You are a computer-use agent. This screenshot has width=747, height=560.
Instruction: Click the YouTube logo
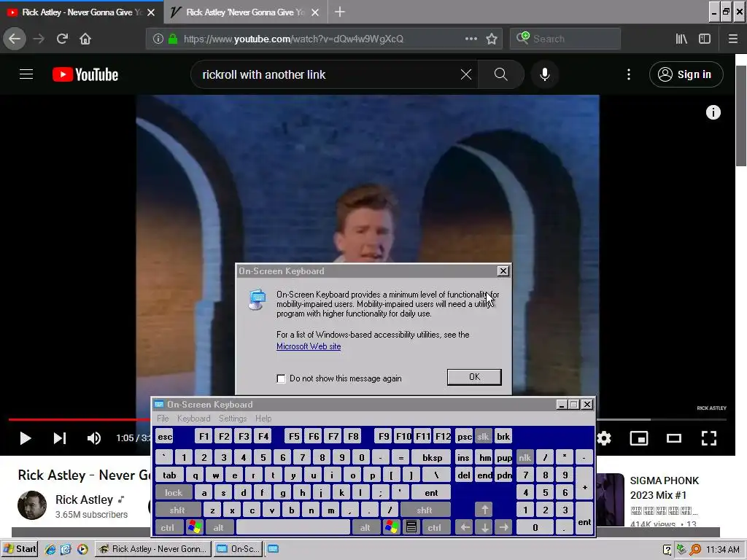(85, 74)
